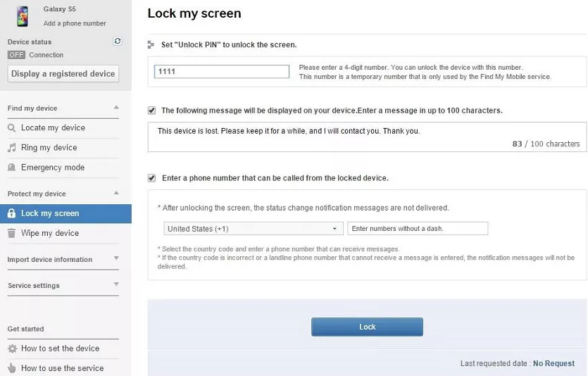Click the refresh device status icon

(x=118, y=42)
